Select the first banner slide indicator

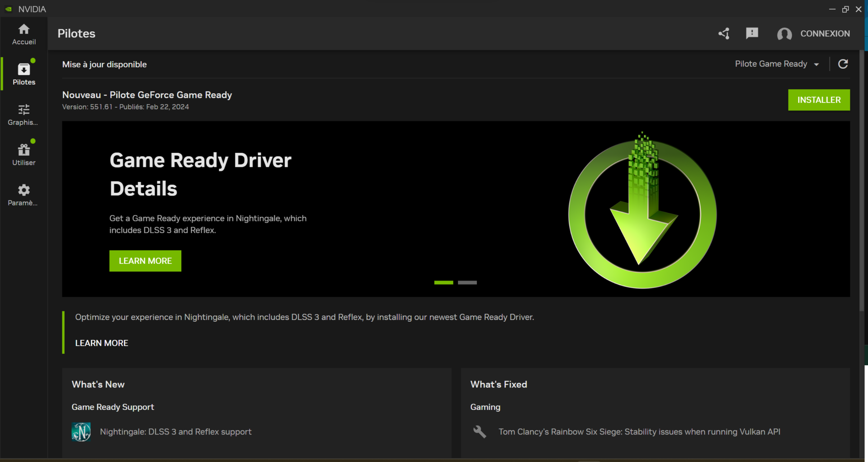click(443, 282)
